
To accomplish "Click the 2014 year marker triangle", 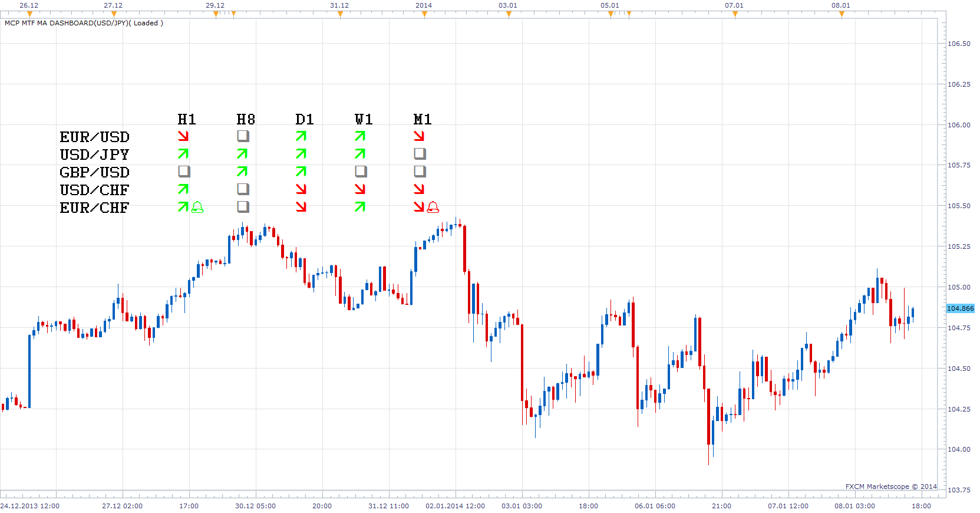I will 424,14.
